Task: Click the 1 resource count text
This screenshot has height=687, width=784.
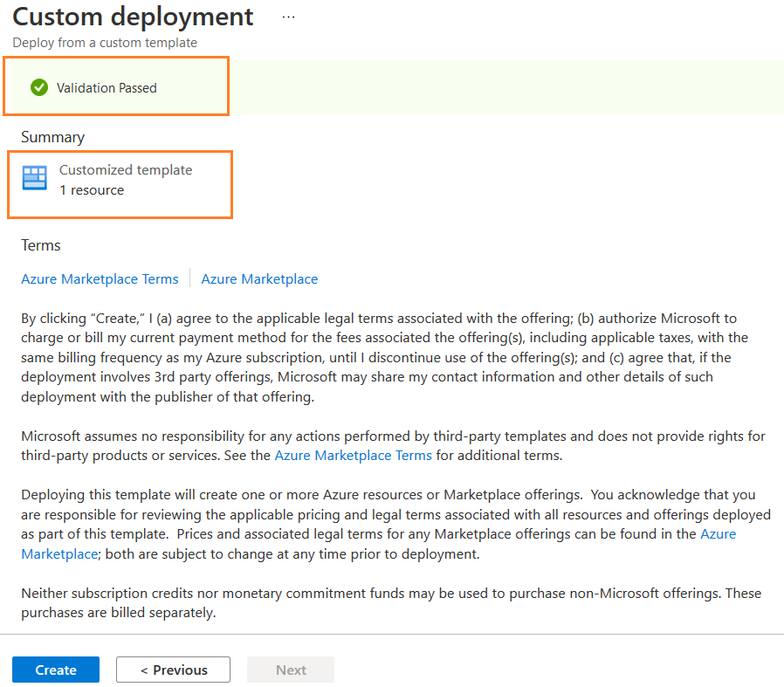Action: [x=92, y=190]
